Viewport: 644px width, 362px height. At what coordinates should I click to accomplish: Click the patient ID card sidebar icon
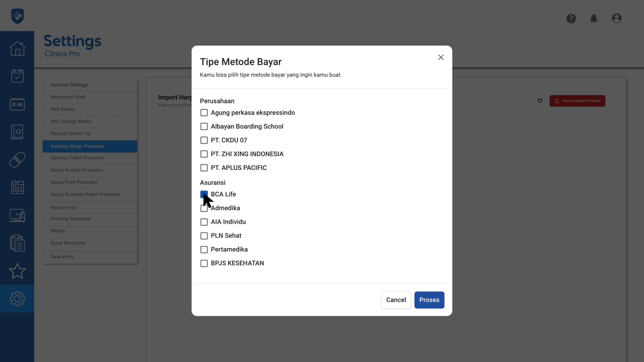pyautogui.click(x=17, y=104)
